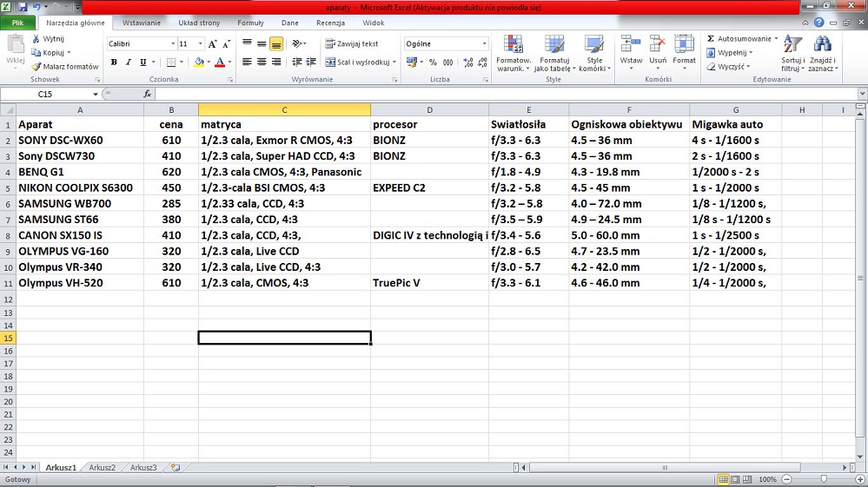Click Autosumowanie sum button

pyautogui.click(x=739, y=39)
